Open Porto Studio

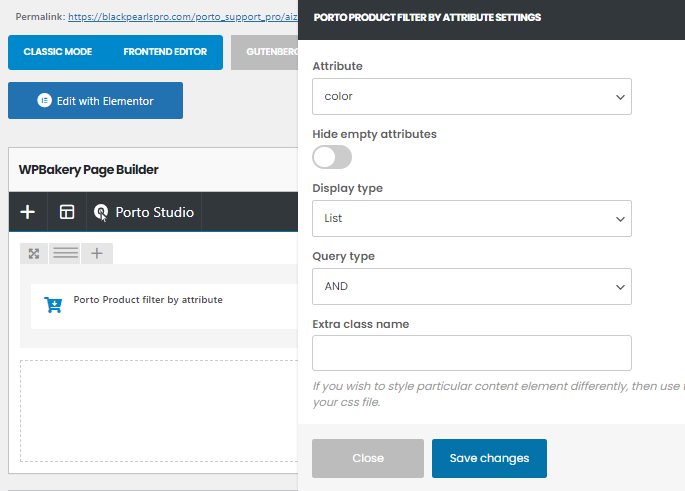144,212
